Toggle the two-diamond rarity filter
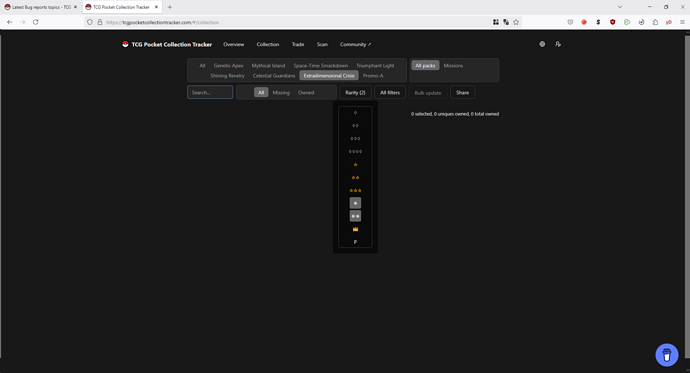 pyautogui.click(x=355, y=126)
